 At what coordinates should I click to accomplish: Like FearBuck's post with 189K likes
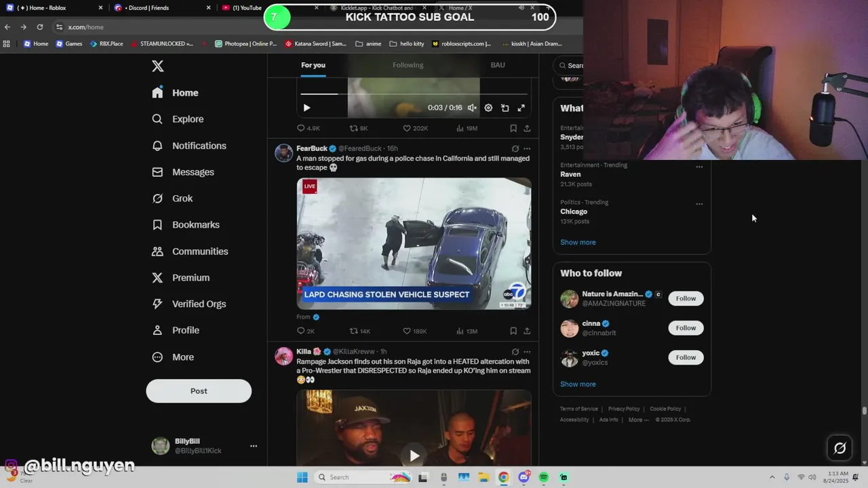415,331
